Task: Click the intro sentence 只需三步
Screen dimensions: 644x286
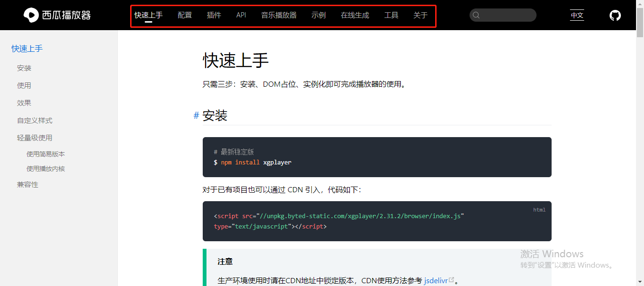Action: [x=305, y=84]
